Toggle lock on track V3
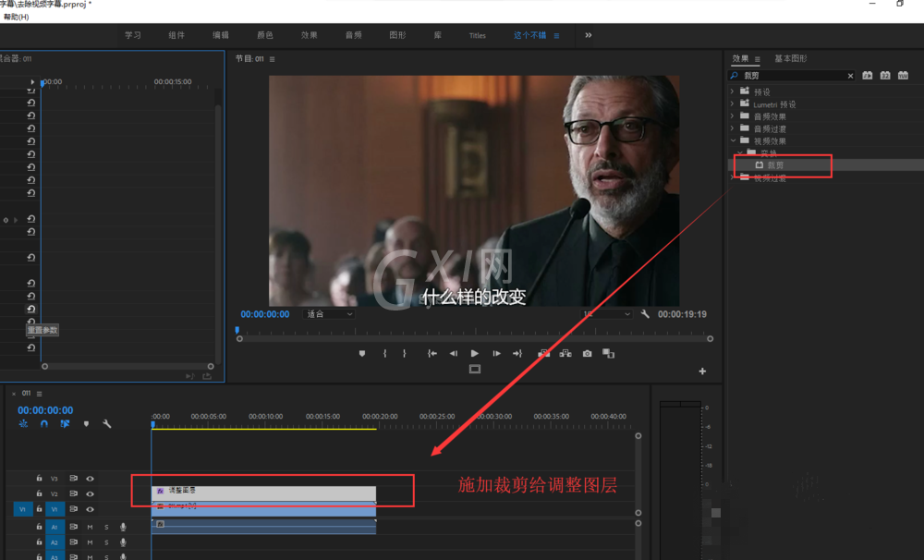This screenshot has height=560, width=924. (39, 479)
